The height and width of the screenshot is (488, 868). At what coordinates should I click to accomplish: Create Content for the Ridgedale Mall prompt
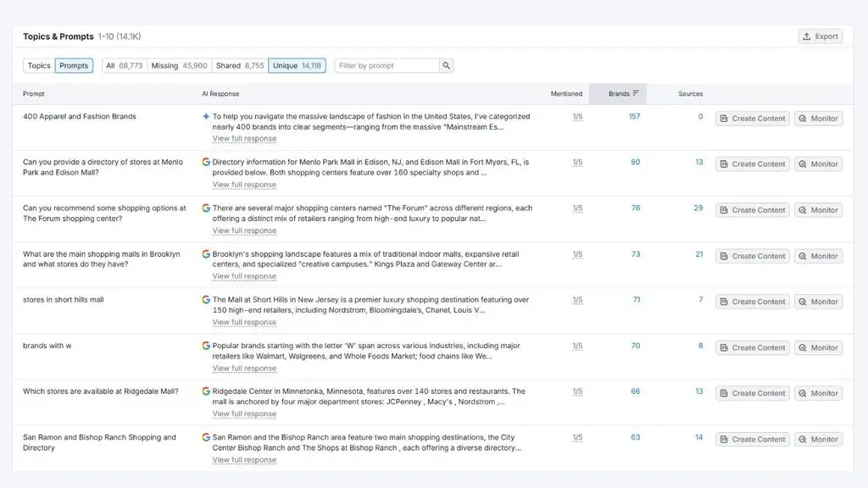(753, 393)
